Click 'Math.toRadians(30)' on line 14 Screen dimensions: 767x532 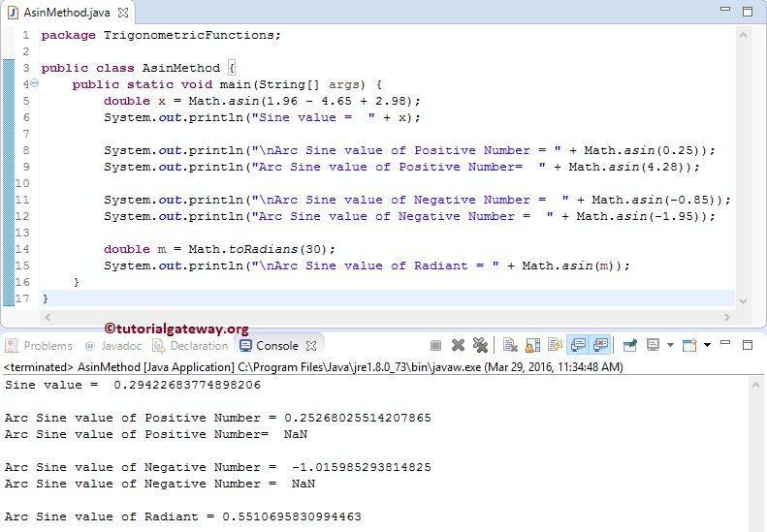tap(258, 249)
